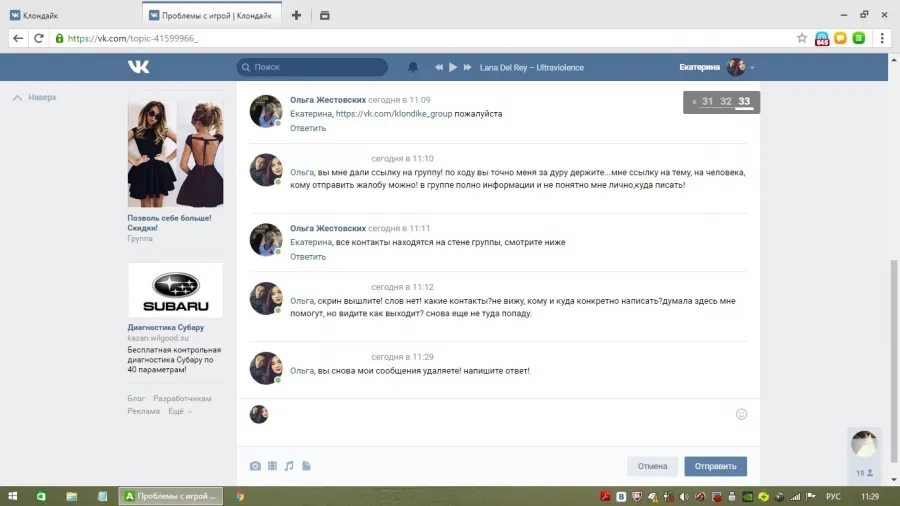Screen dimensions: 900x506
Task: Click avatar of the 11:29 comment
Action: [x=266, y=368]
